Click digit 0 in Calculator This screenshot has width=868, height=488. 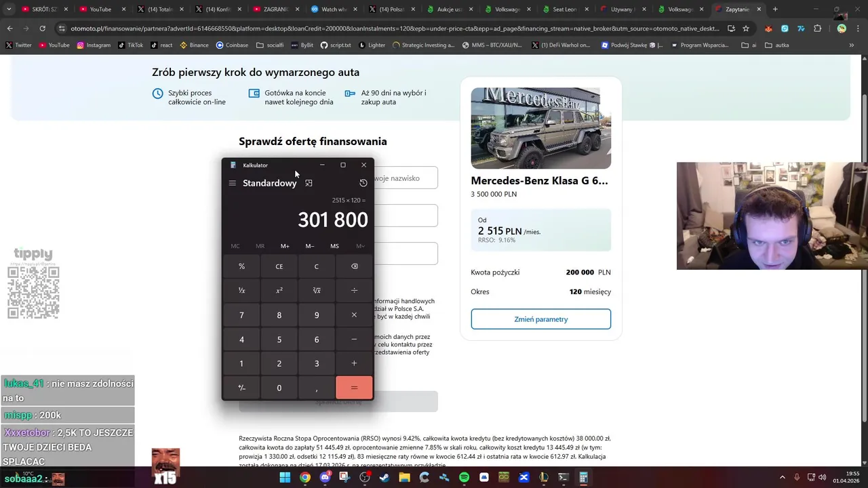(x=279, y=388)
